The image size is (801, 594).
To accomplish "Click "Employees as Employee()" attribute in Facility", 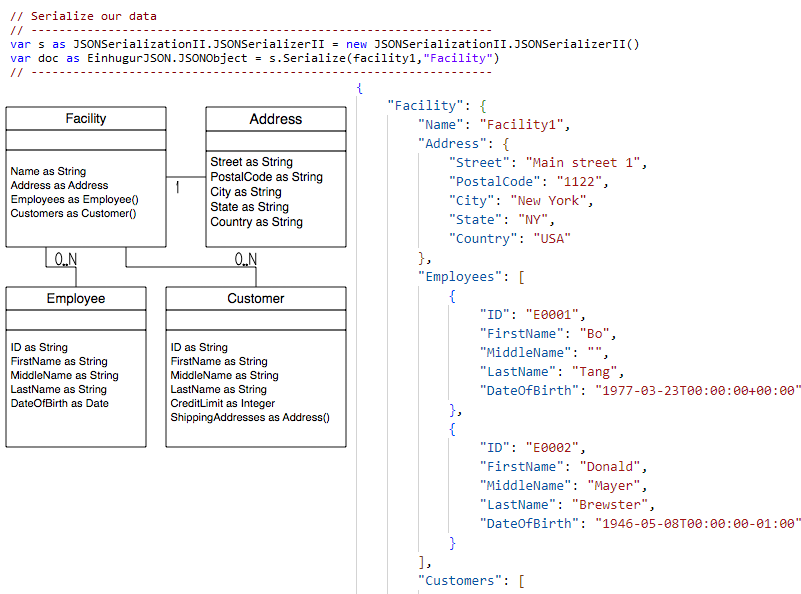I will click(75, 199).
